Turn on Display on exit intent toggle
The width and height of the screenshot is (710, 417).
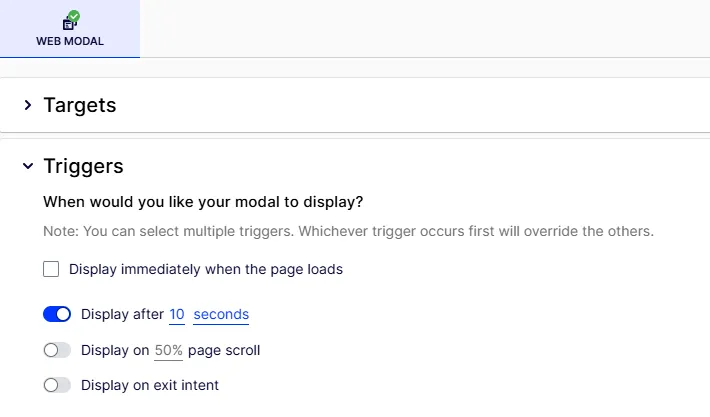pyautogui.click(x=57, y=385)
